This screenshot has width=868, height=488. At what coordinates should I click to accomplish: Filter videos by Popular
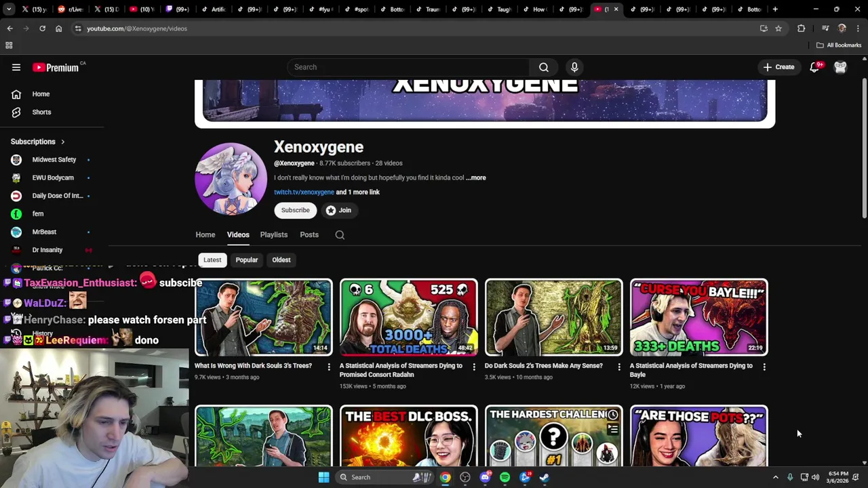pos(247,260)
